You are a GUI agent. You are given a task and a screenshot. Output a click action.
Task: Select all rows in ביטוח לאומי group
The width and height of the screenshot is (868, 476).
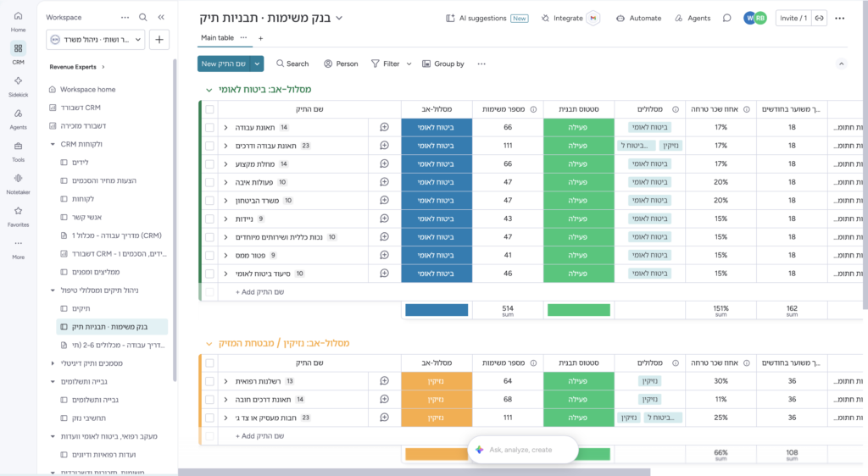[x=210, y=109]
